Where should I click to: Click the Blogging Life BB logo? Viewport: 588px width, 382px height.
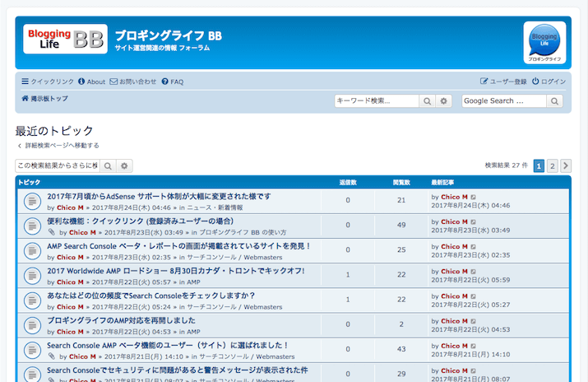65,39
